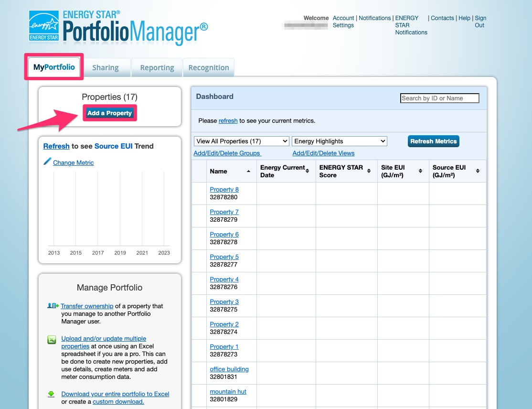Open the Property 8 link
The image size is (532, 409).
click(224, 189)
